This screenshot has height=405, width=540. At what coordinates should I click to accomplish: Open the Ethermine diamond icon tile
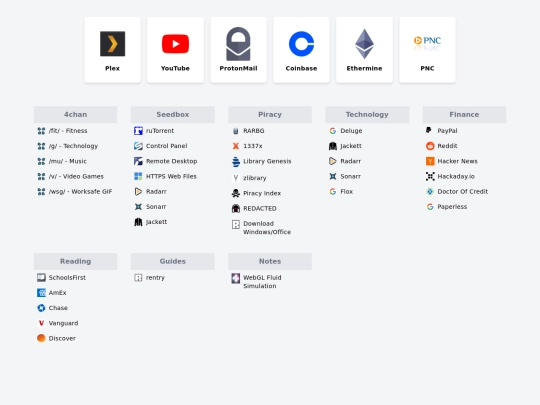coord(364,44)
